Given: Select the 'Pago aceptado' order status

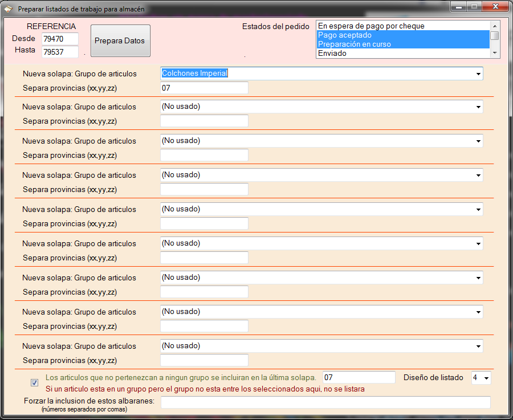Looking at the screenshot, I should 403,35.
